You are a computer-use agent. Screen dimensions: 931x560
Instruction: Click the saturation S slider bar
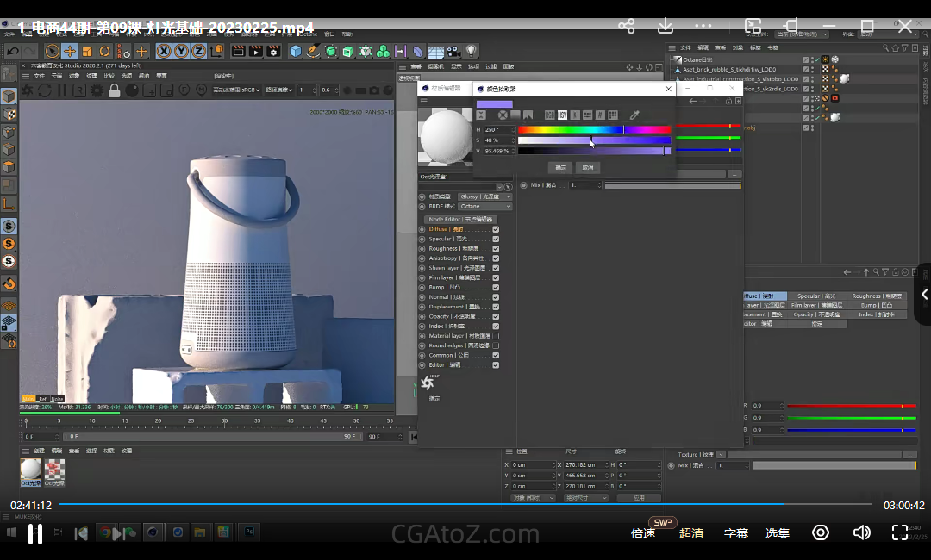pos(594,140)
